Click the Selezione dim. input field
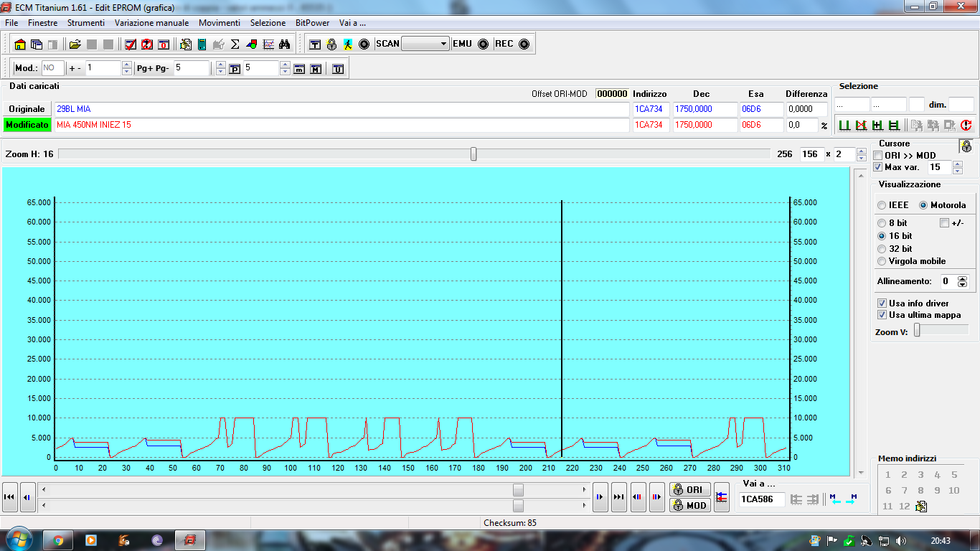Screen dimensions: 980x551 point(961,105)
